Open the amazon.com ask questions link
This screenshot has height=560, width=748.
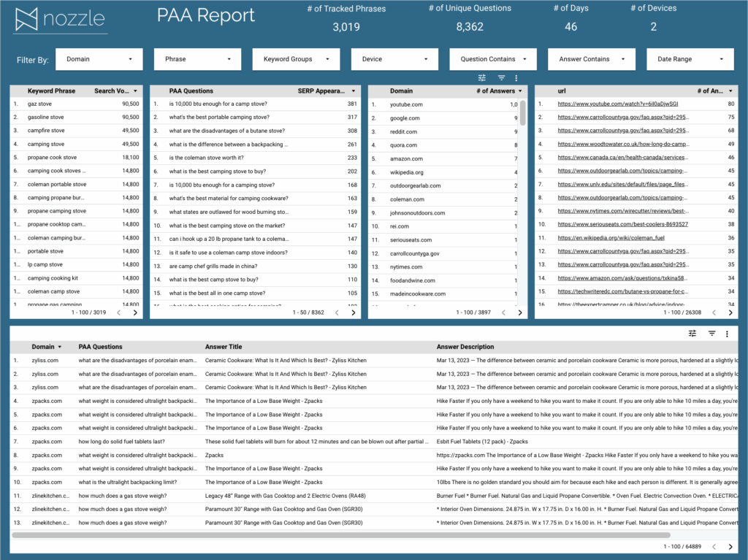pos(623,278)
